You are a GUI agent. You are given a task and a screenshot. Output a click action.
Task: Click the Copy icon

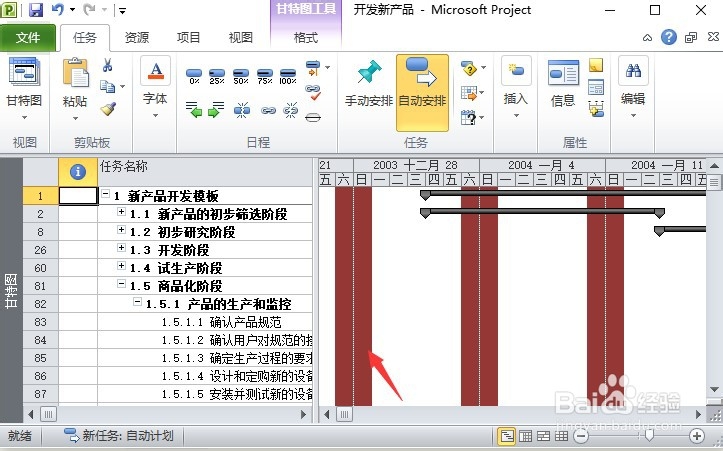(x=107, y=86)
